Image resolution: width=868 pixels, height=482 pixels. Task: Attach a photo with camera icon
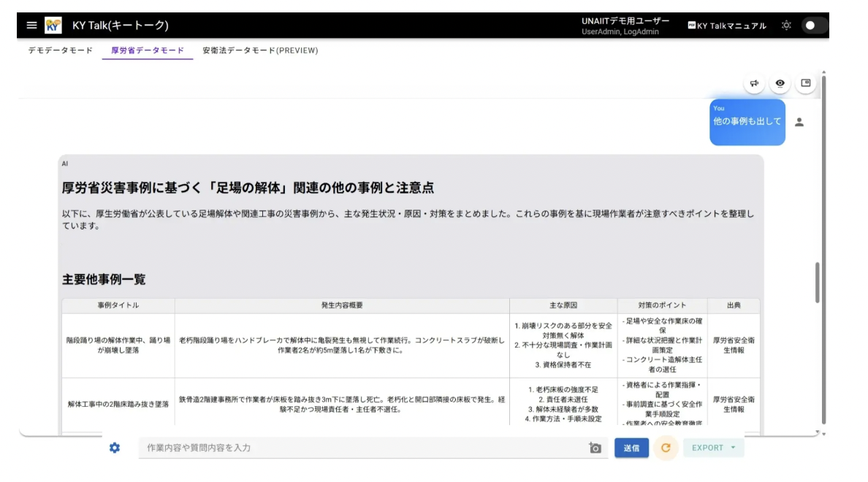point(595,448)
